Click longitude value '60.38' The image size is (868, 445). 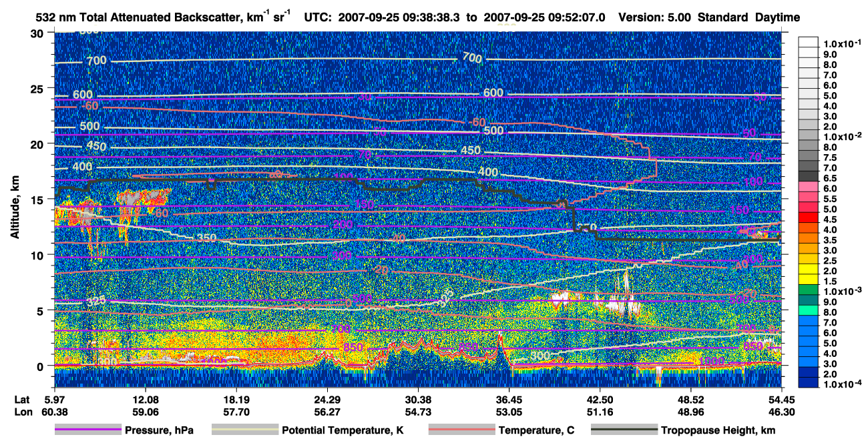point(54,412)
